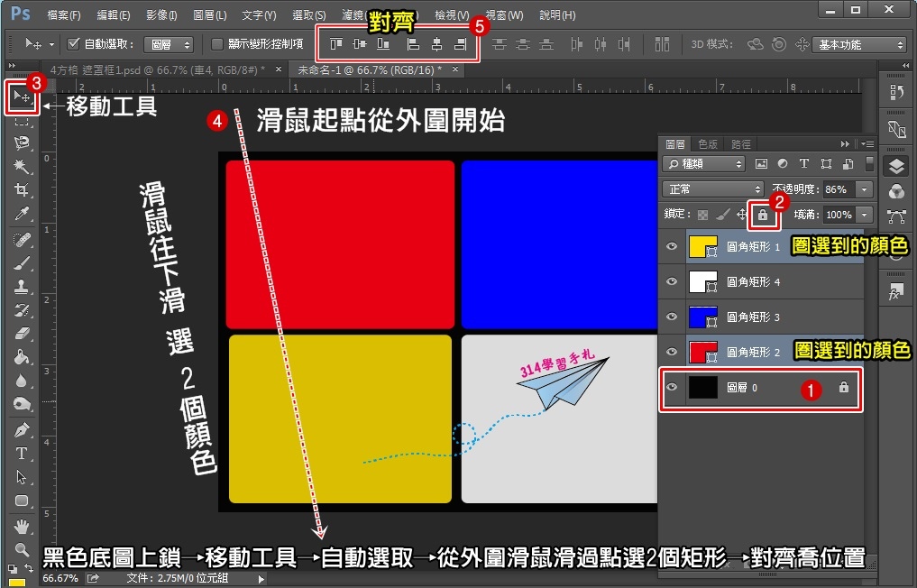Open the Paths panel dock icon
Viewport: 917px width, 588px height.
[x=896, y=217]
